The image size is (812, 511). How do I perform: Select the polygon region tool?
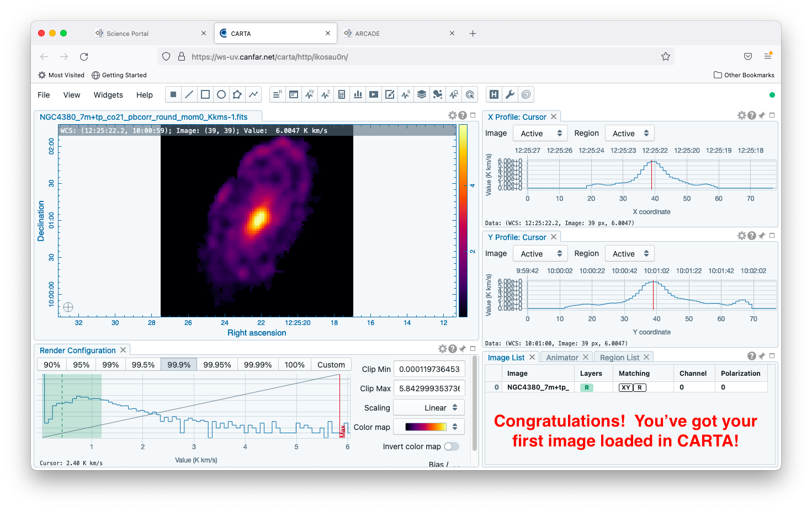[237, 94]
